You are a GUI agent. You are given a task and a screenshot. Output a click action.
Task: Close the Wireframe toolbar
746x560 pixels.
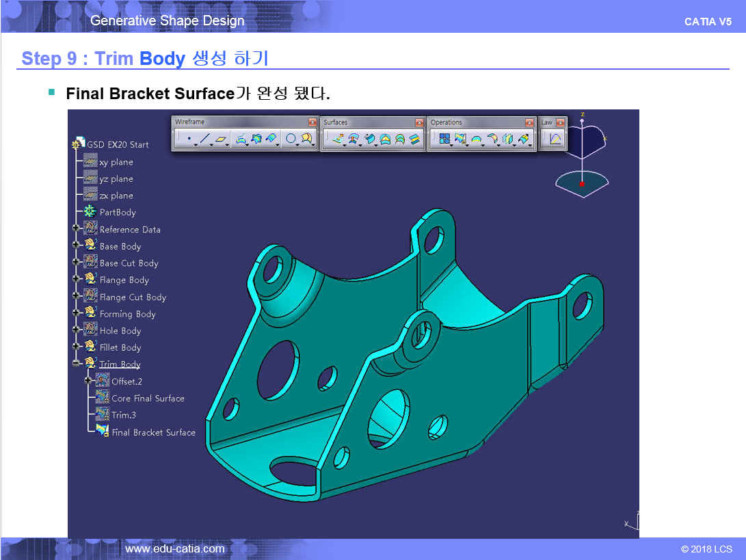tap(312, 122)
